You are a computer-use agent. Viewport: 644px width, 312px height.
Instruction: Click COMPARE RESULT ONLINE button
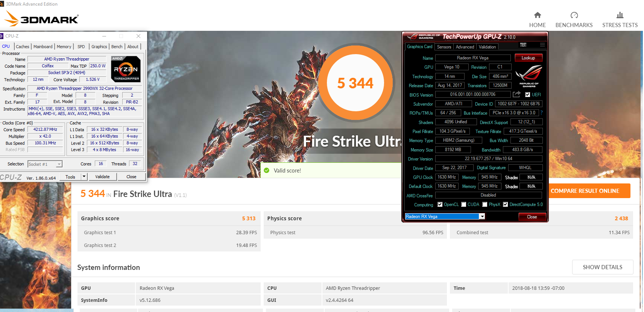(585, 191)
